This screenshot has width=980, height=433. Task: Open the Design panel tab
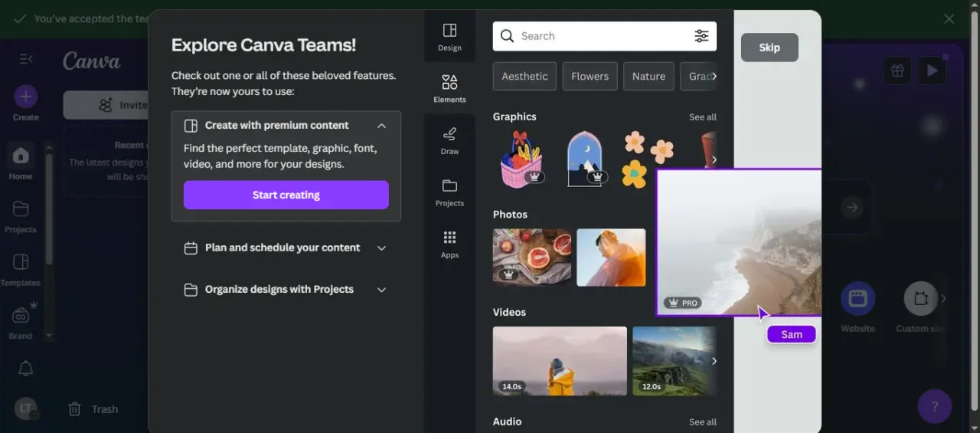(449, 37)
